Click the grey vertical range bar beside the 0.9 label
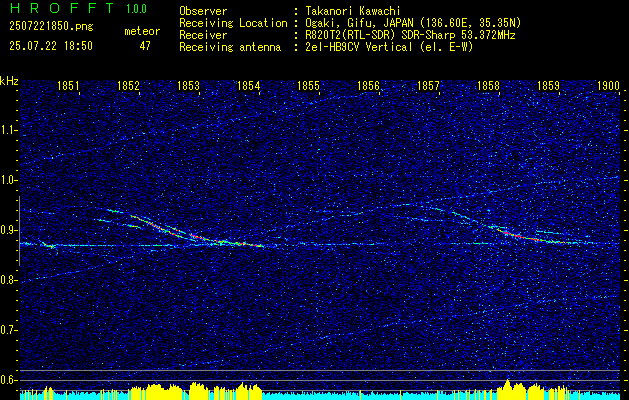The image size is (629, 400). pyautogui.click(x=19, y=231)
